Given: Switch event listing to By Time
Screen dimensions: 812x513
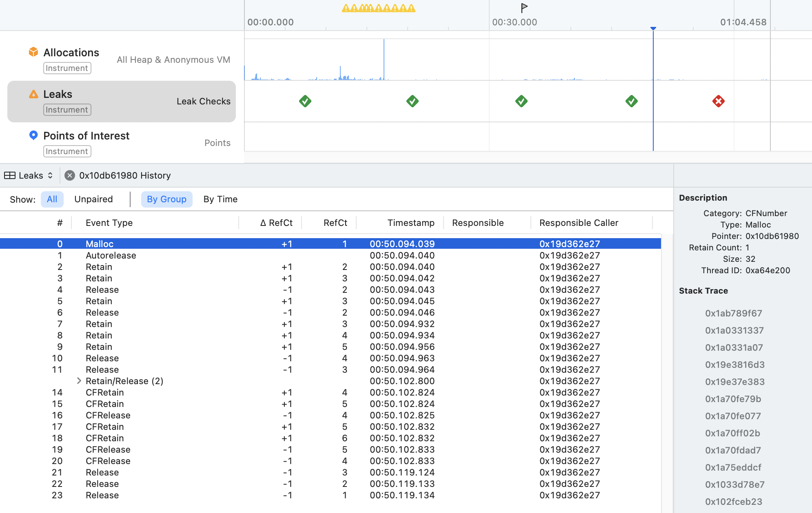Looking at the screenshot, I should point(220,199).
